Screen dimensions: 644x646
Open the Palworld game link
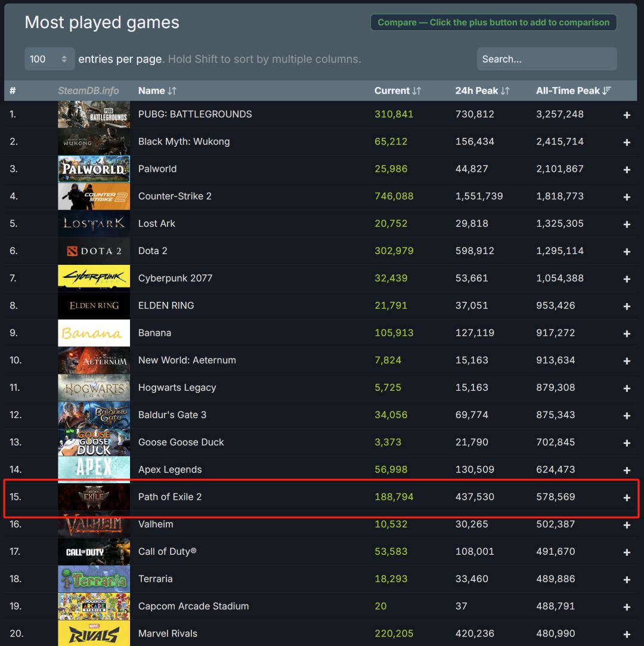(157, 169)
